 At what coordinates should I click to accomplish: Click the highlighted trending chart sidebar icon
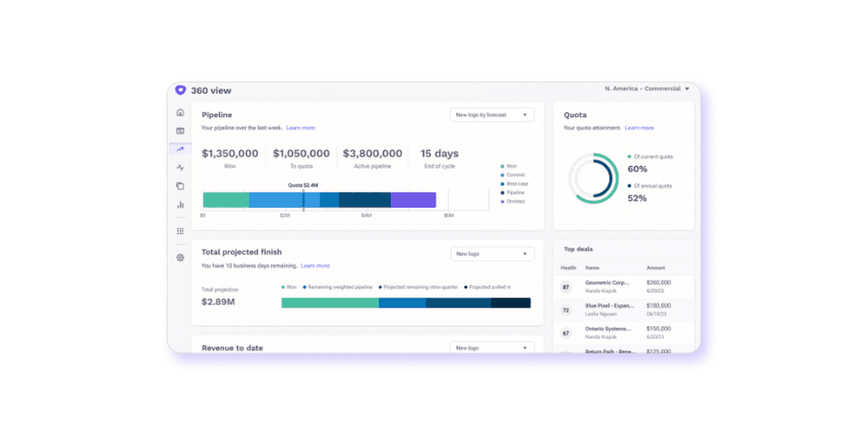coord(180,149)
